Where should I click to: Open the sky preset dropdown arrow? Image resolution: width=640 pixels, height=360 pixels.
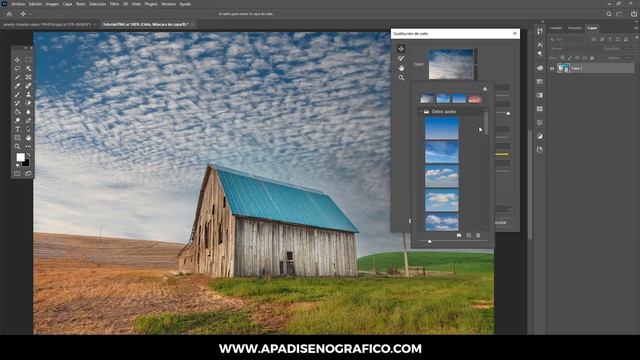pos(476,64)
